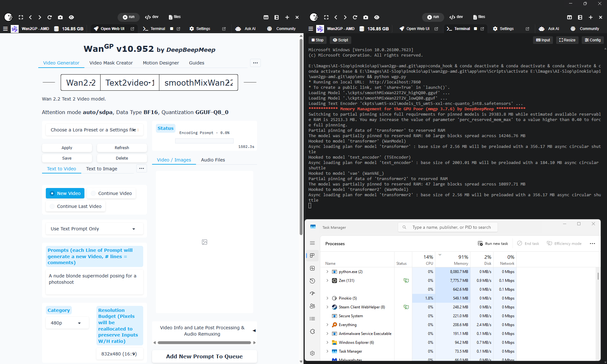The height and width of the screenshot is (364, 607).
Task: Click the refresh icon in right pane toolbar
Action: (x=355, y=17)
